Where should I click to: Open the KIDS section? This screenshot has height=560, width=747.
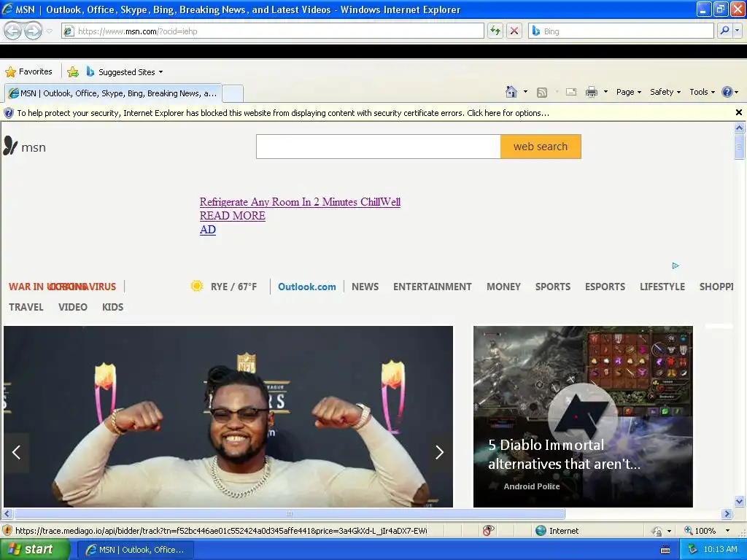[113, 307]
